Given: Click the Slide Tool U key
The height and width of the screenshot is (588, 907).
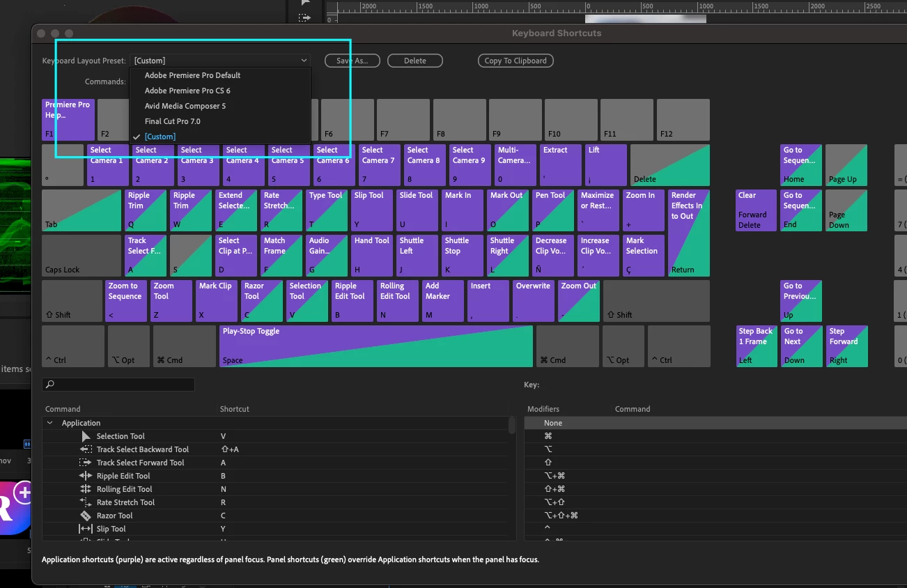Looking at the screenshot, I should click(x=417, y=210).
